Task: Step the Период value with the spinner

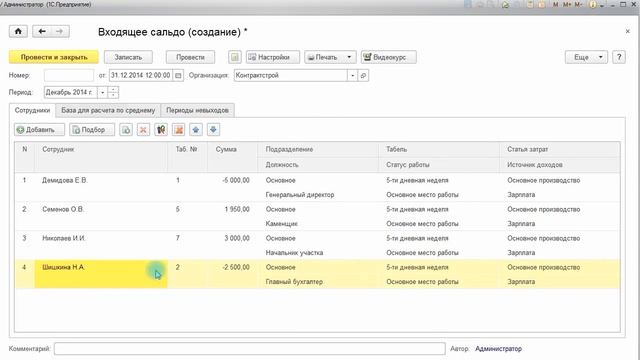Action: pos(113,93)
